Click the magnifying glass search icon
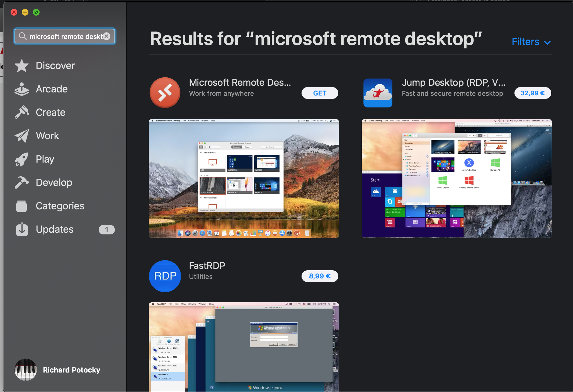 click(22, 36)
